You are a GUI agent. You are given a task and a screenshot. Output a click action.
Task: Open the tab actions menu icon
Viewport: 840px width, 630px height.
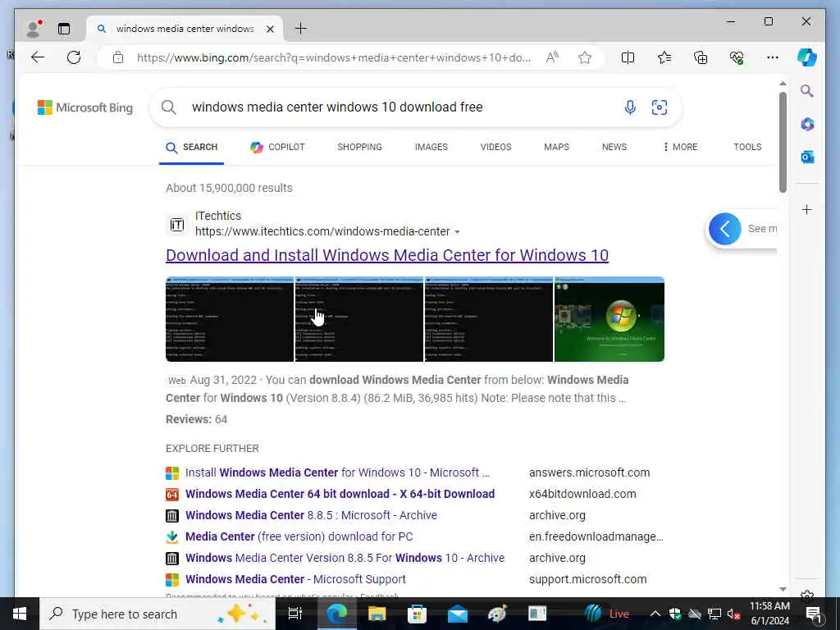[64, 29]
